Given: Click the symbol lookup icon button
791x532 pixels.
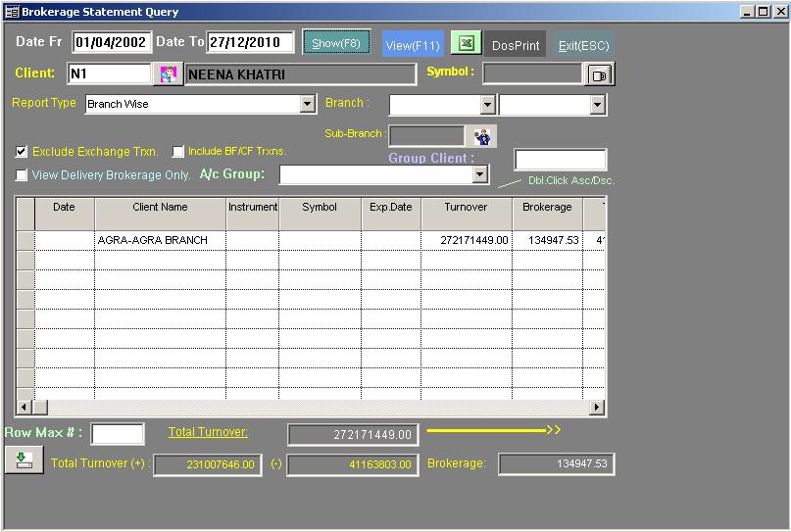Looking at the screenshot, I should click(600, 74).
